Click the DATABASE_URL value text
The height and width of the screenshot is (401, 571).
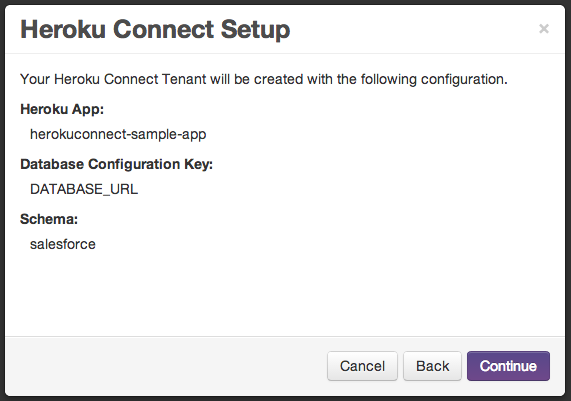tap(84, 189)
